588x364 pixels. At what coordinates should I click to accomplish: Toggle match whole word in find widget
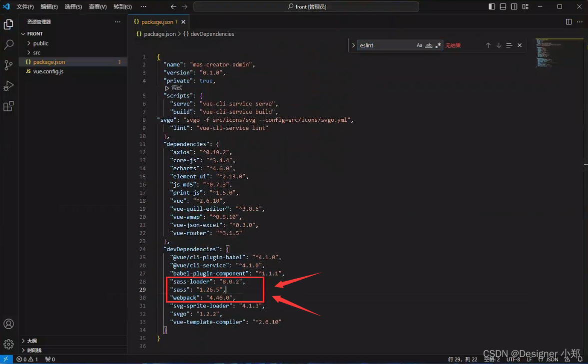pos(429,45)
